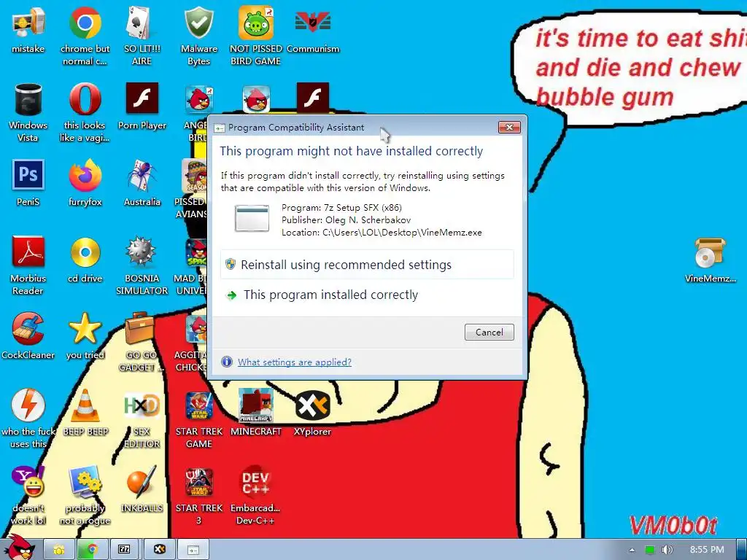Select 'probably not a rogue' icon
The width and height of the screenshot is (747, 560).
[x=85, y=496]
